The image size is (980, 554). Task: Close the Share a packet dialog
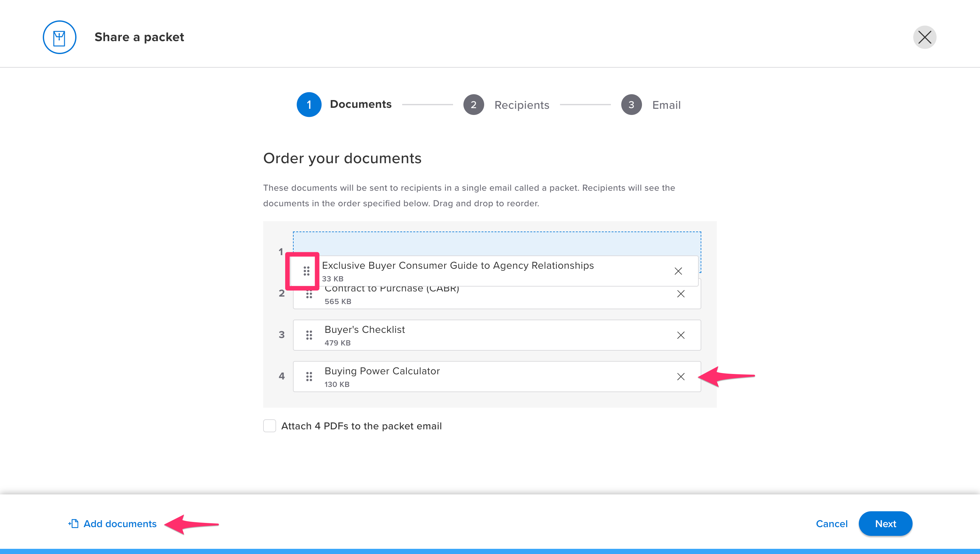925,37
